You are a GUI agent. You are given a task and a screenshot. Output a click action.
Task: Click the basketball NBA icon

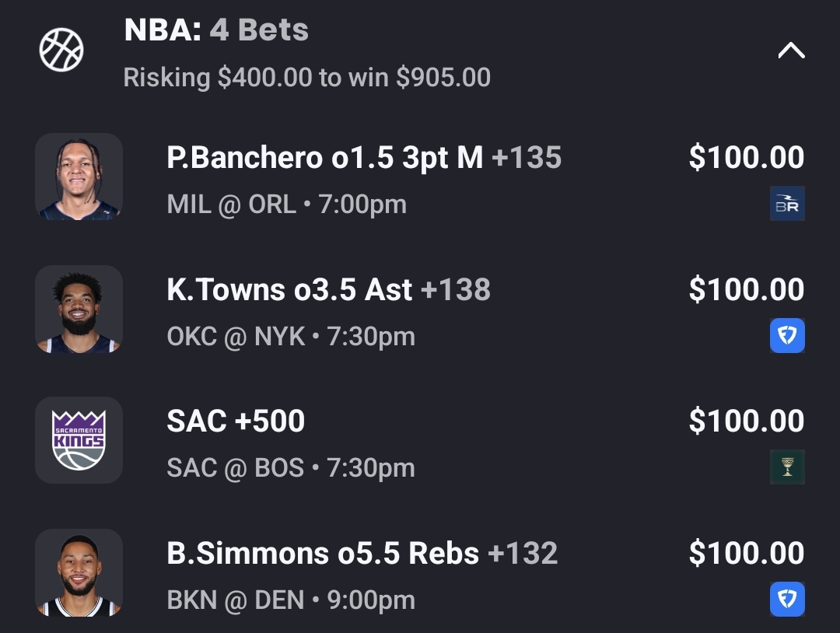(61, 51)
